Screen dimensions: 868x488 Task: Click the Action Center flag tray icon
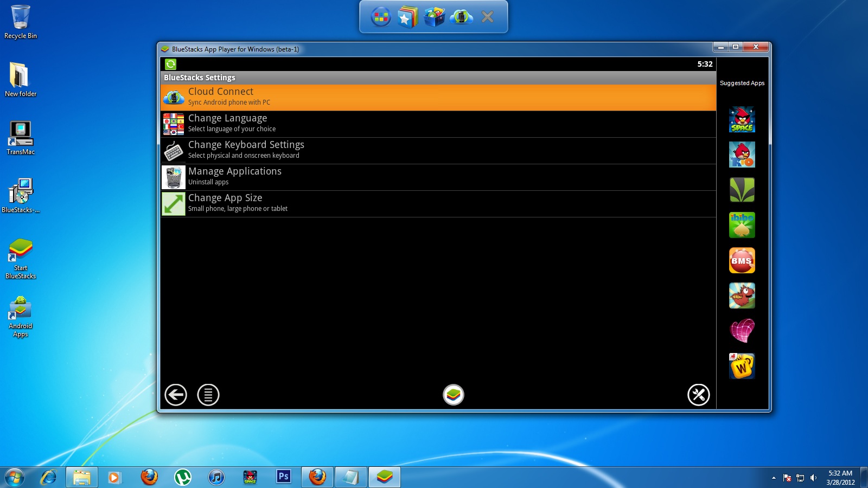tap(787, 478)
